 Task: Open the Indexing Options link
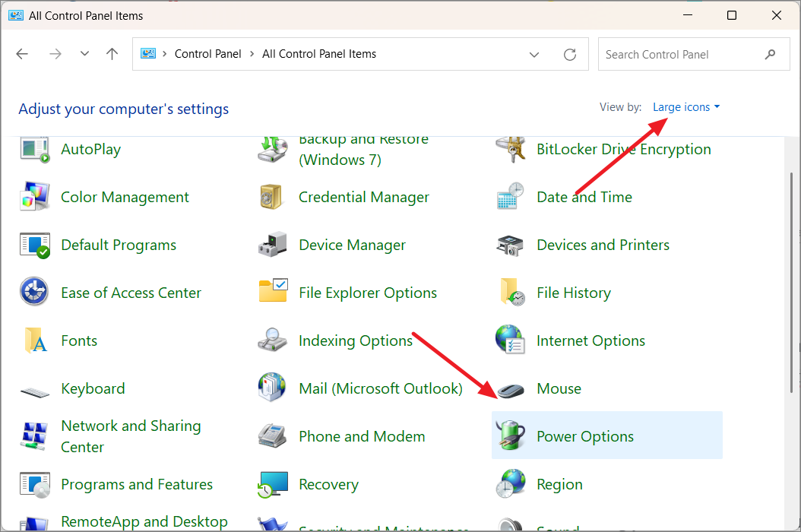(356, 340)
